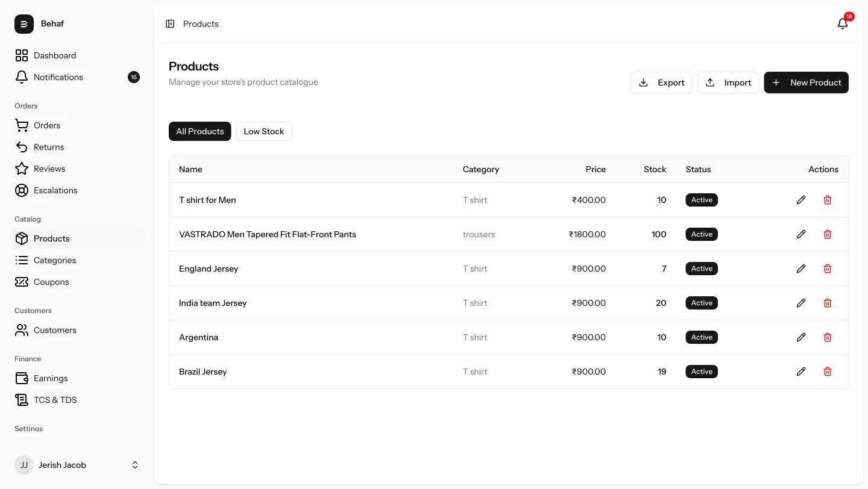The width and height of the screenshot is (868, 489).
Task: Open notifications bell in top bar
Action: (843, 24)
